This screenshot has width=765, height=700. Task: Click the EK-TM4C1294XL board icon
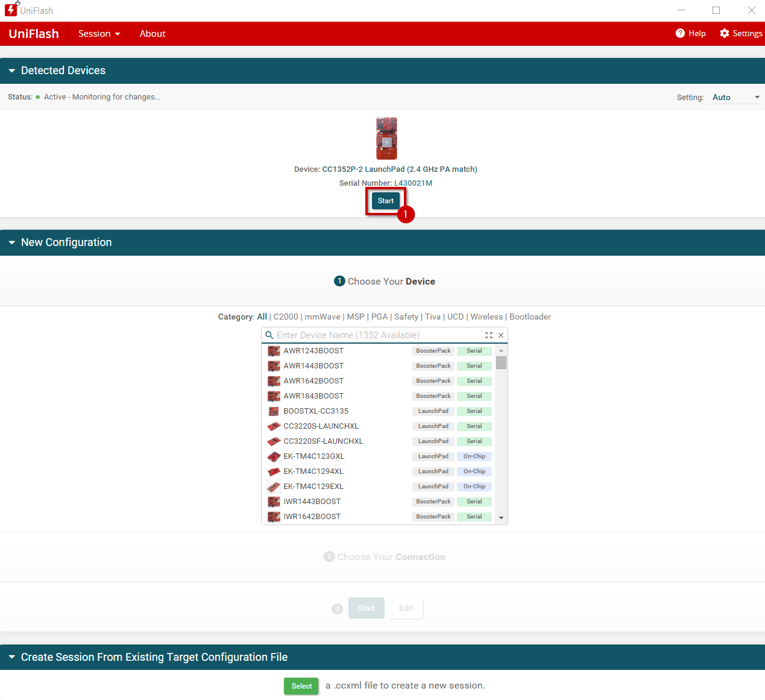pos(273,471)
